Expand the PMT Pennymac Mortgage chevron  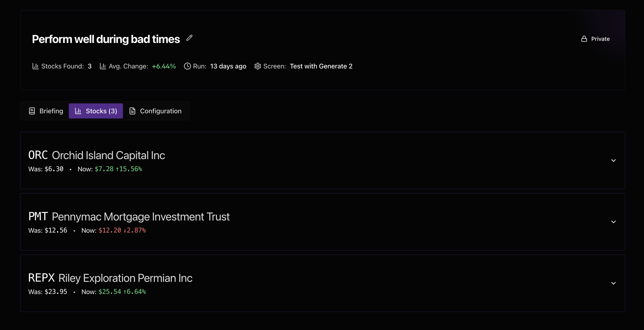(613, 222)
